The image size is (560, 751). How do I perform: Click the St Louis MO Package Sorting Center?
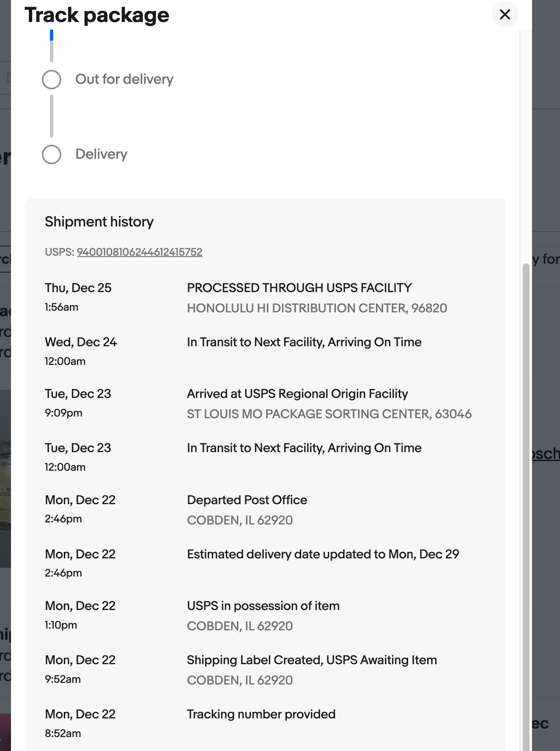point(329,414)
